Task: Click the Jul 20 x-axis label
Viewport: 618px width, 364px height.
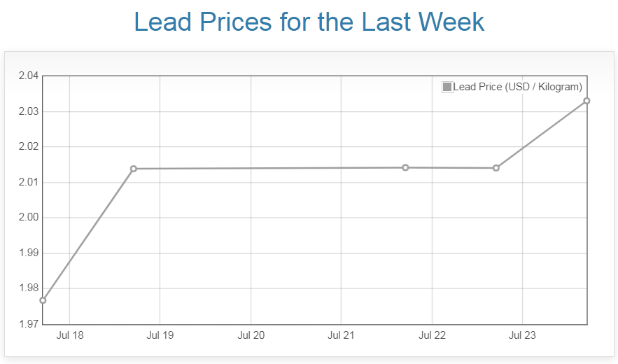Action: [x=251, y=336]
